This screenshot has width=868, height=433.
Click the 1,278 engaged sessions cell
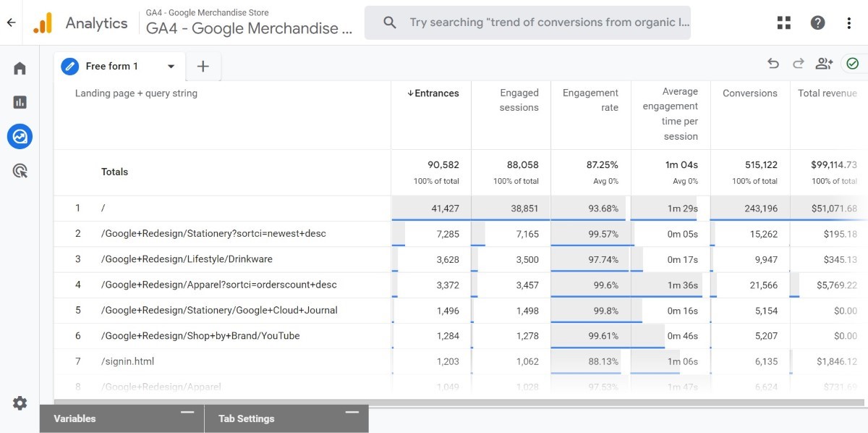[511, 336]
